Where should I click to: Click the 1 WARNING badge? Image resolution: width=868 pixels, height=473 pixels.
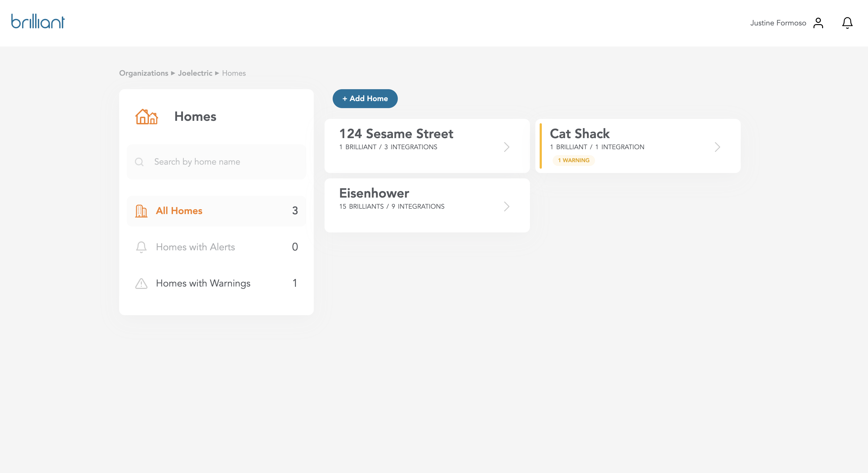coord(573,161)
